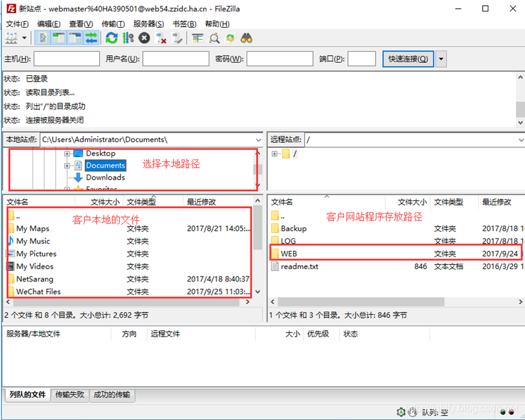525x420 pixels.
Task: Toggle the transfer queue display
Action: [x=91, y=38]
